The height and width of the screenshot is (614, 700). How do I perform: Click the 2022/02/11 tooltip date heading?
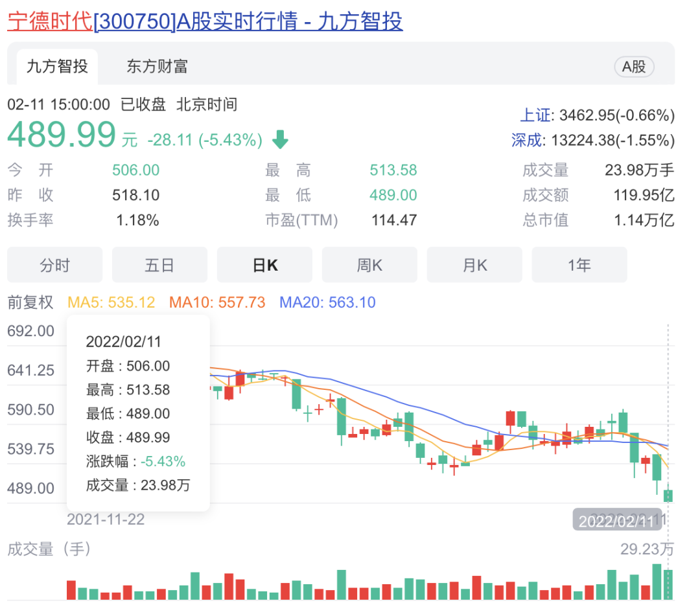(x=123, y=342)
